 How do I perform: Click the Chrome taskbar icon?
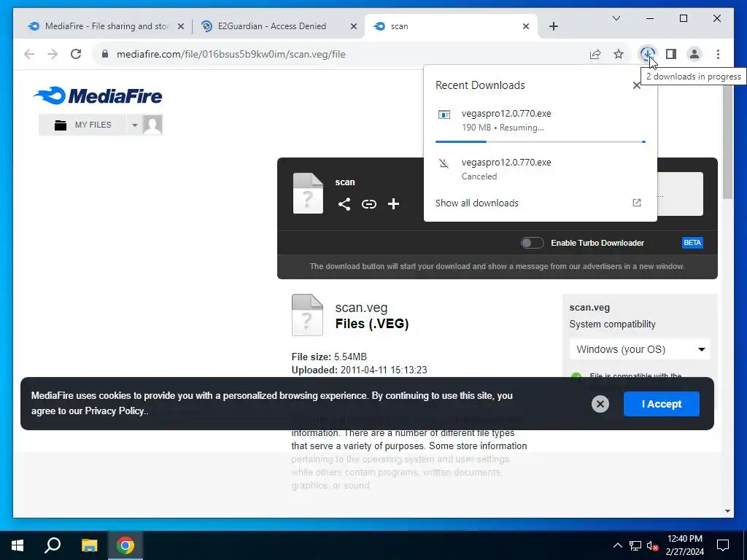(x=125, y=545)
